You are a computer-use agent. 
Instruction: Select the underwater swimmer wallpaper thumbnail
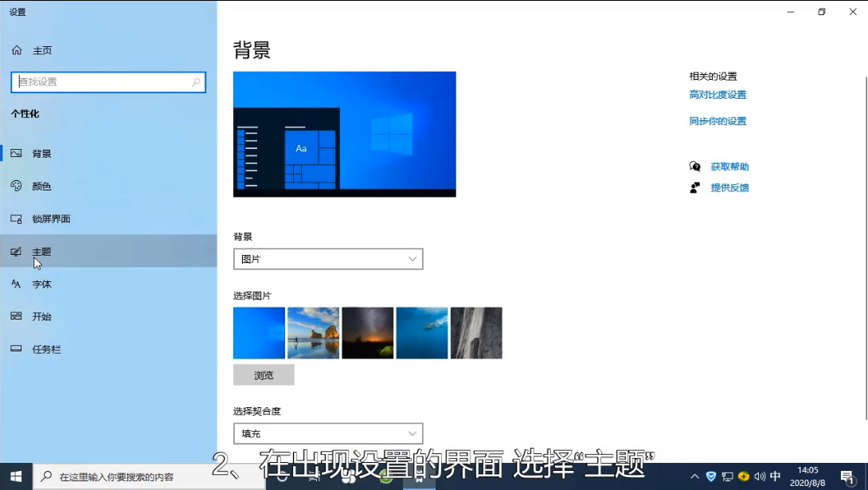pos(422,333)
